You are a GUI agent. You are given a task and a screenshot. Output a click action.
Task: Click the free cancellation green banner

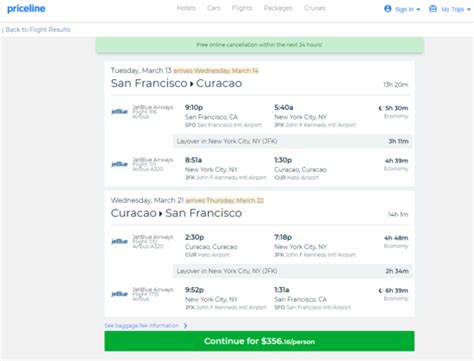[x=260, y=45]
